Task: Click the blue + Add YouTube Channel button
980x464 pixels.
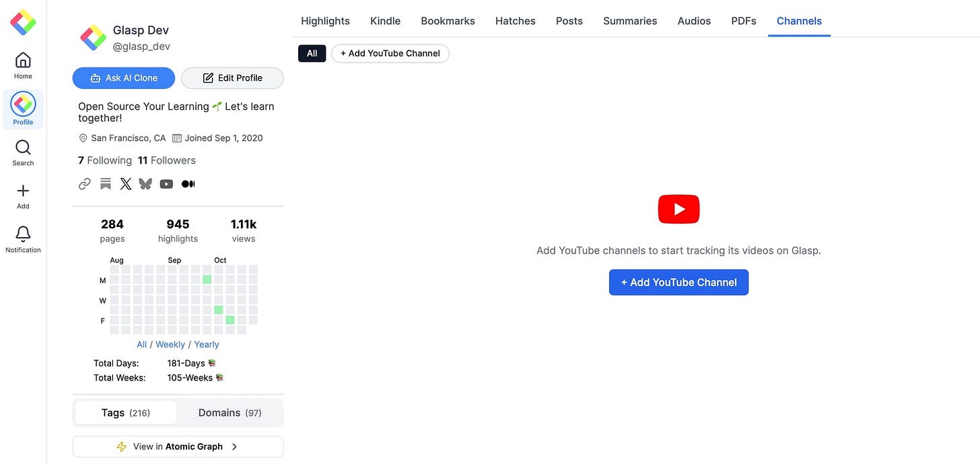Action: click(x=678, y=282)
